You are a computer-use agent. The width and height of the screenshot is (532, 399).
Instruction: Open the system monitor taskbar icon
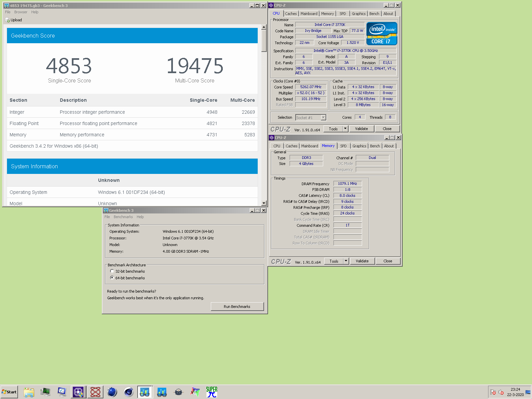point(45,392)
